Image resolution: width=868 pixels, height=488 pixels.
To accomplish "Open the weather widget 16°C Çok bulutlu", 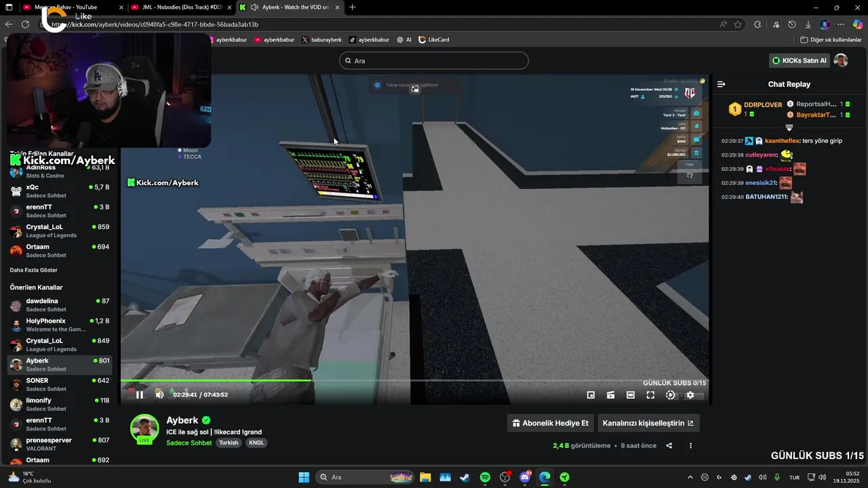I will (28, 477).
